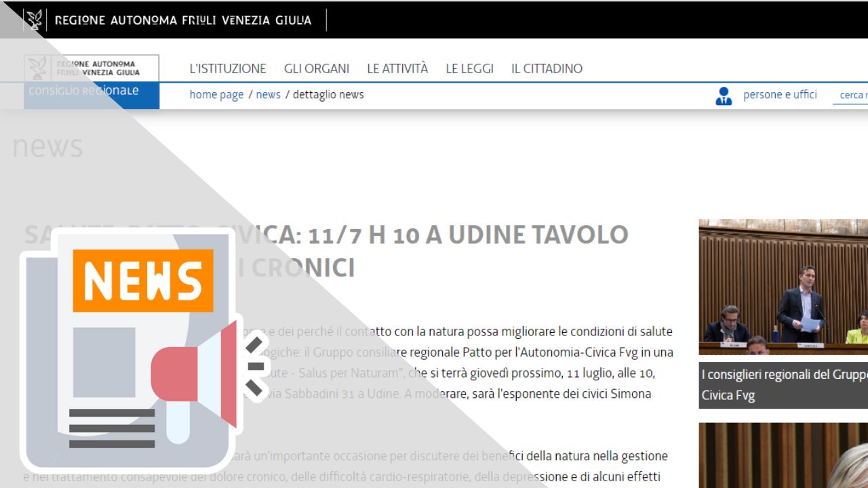868x488 pixels.
Task: Click the 'Regione Autonoma Friuli Venezia Giulia' header title
Action: [x=182, y=20]
